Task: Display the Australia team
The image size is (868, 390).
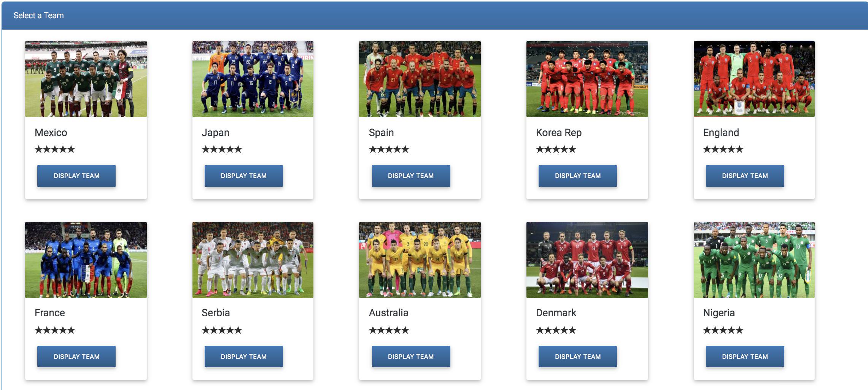Action: pyautogui.click(x=411, y=357)
